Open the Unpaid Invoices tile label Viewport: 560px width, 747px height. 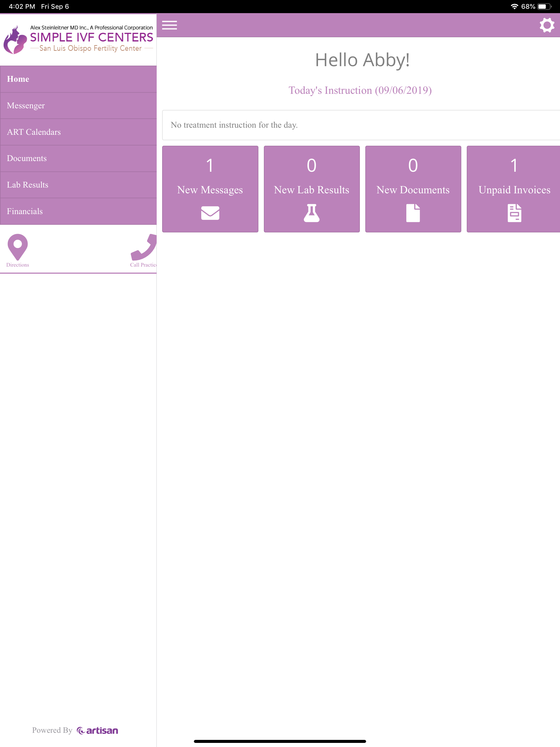[514, 190]
